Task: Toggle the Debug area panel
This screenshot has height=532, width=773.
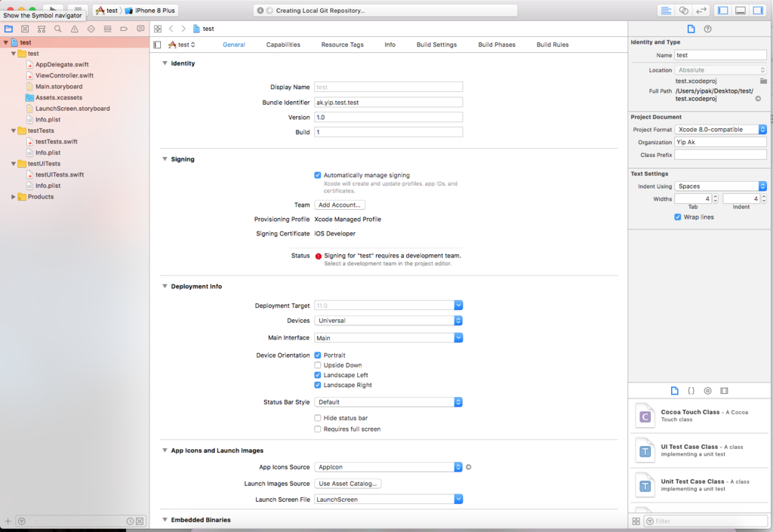Action: [741, 11]
